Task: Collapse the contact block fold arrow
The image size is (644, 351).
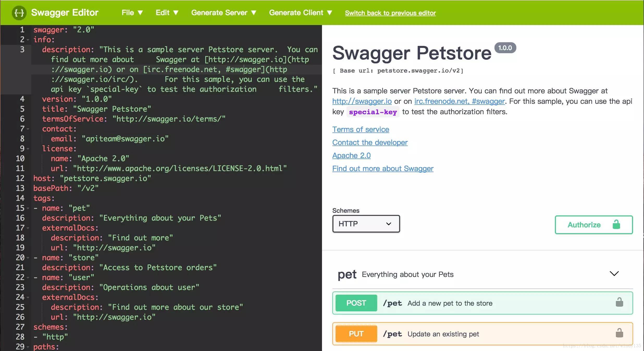Action: tap(28, 129)
